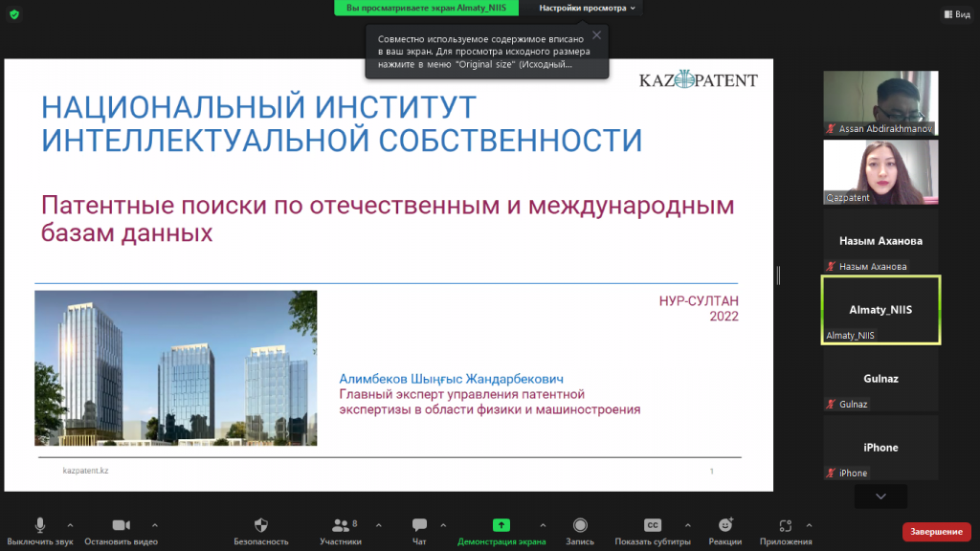Open the Приложения apps icon
The width and height of the screenshot is (980, 551).
click(786, 525)
